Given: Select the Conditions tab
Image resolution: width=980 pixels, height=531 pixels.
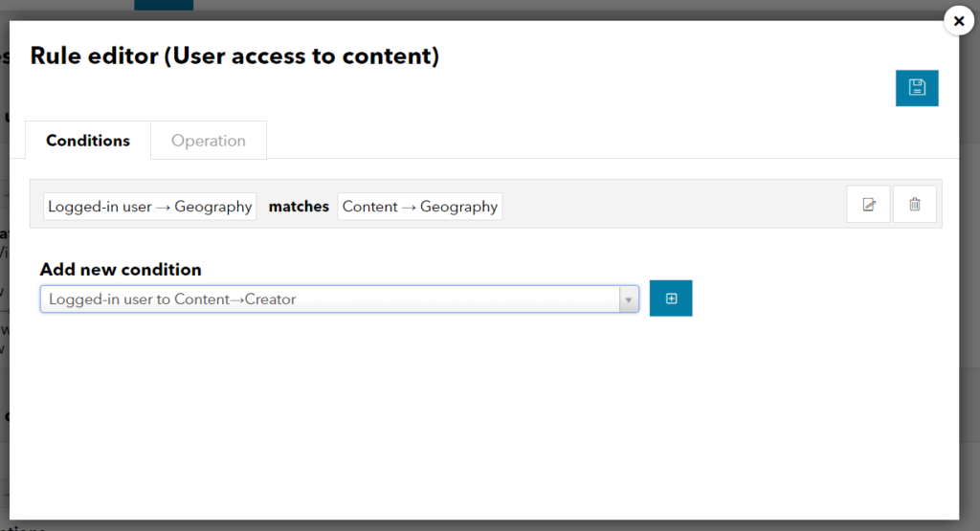Looking at the screenshot, I should click(x=88, y=141).
